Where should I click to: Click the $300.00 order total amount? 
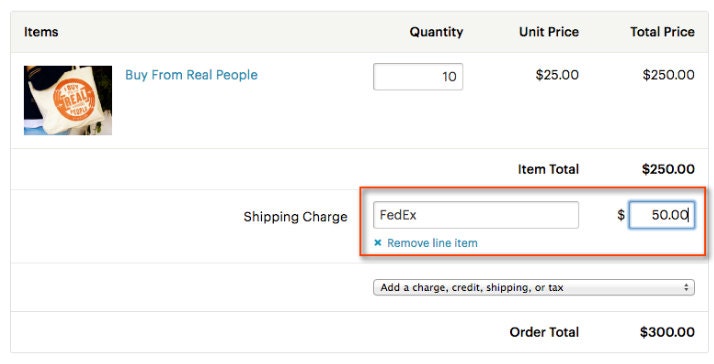667,332
